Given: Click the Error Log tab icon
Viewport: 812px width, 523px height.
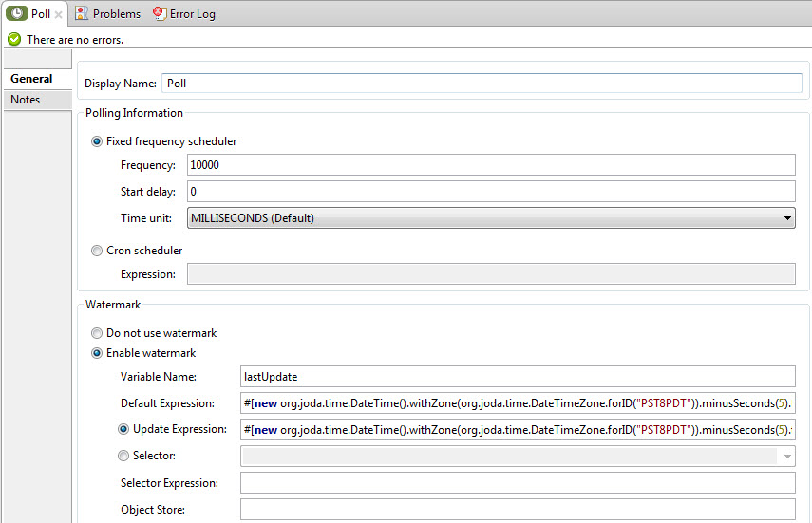Looking at the screenshot, I should 159,13.
